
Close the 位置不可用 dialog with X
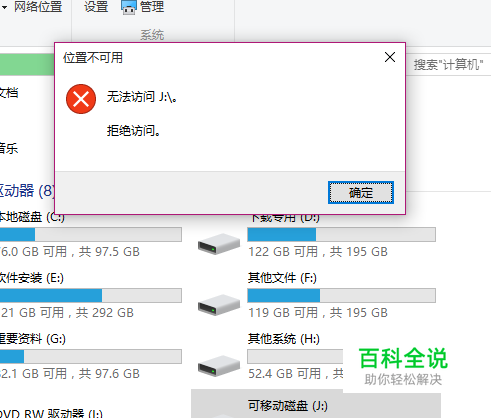pyautogui.click(x=390, y=57)
